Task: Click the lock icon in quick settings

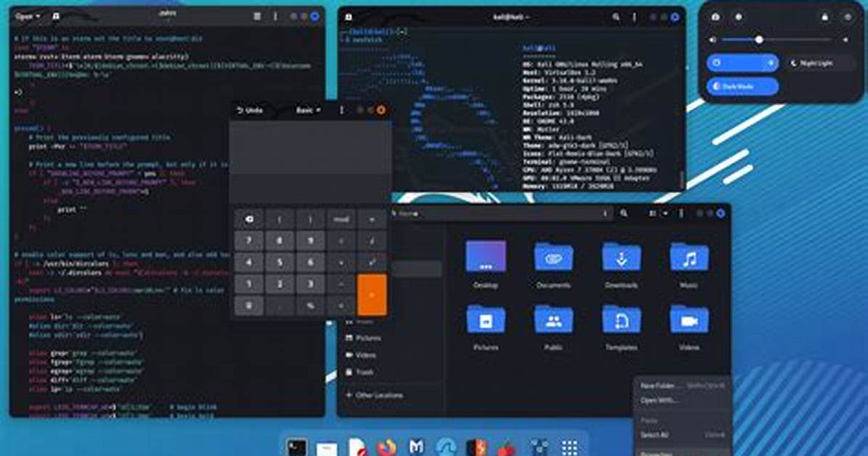Action: point(825,17)
